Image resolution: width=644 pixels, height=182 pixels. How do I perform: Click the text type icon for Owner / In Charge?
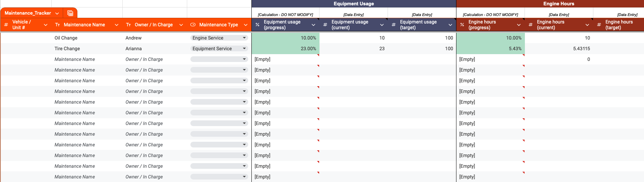coord(128,25)
